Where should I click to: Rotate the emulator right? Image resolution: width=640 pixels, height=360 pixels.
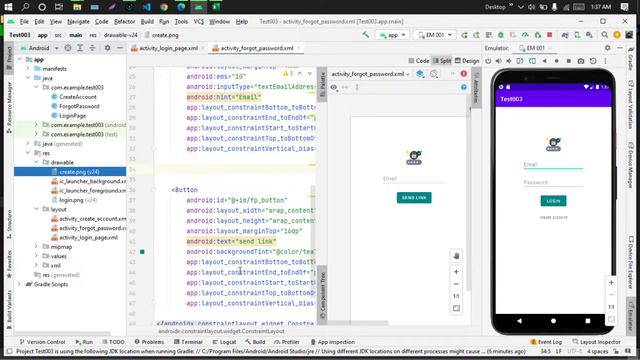click(x=532, y=61)
